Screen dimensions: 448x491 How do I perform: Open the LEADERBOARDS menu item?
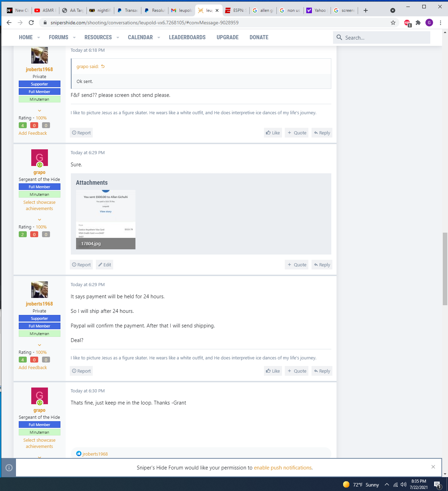pyautogui.click(x=187, y=38)
